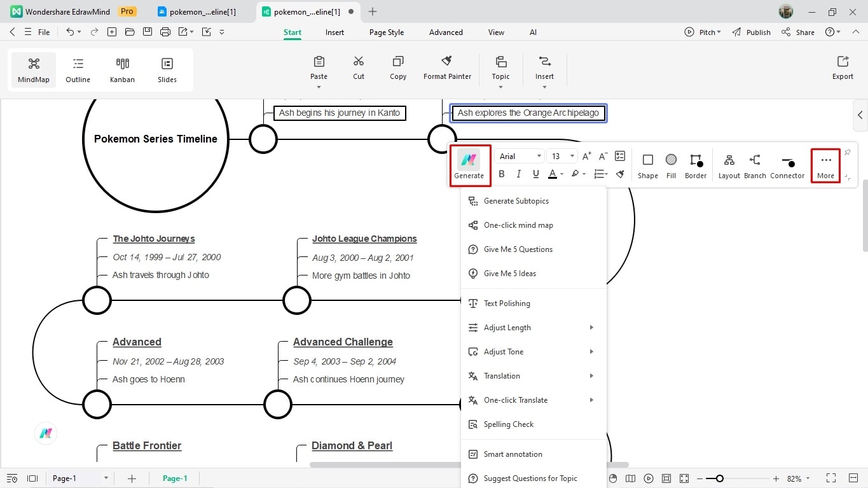This screenshot has width=868, height=488.
Task: Toggle Italic formatting
Action: pos(519,174)
